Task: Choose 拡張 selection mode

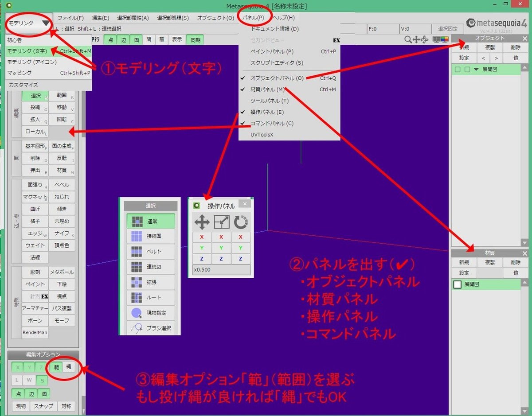Action: pyautogui.click(x=151, y=282)
